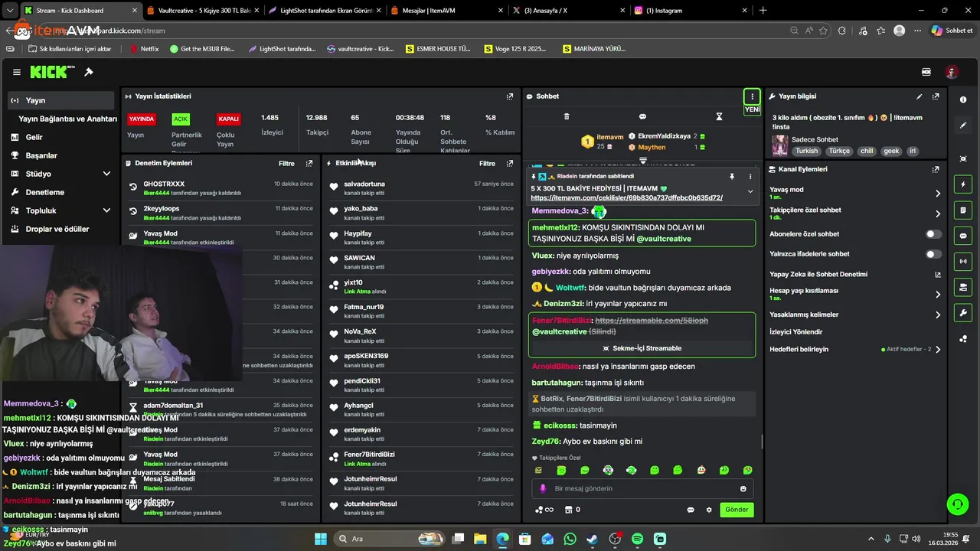
Task: Click the Gönder send button
Action: pyautogui.click(x=737, y=510)
